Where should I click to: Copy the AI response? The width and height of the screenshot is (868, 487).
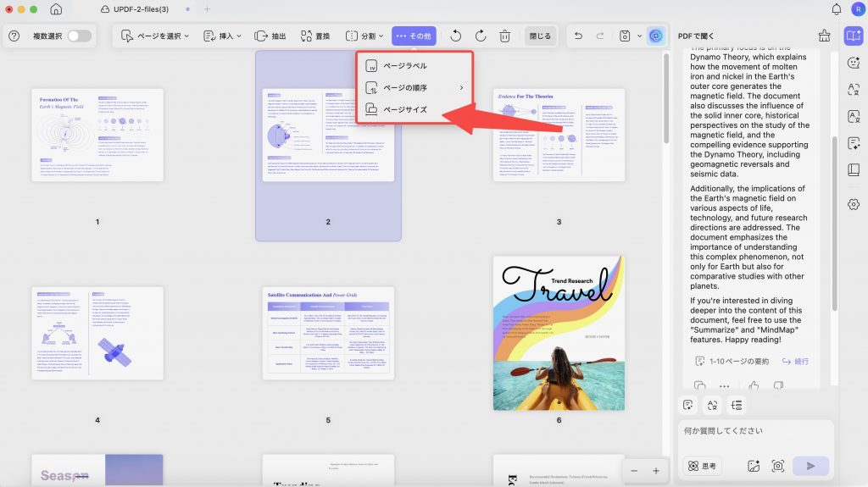click(x=699, y=385)
